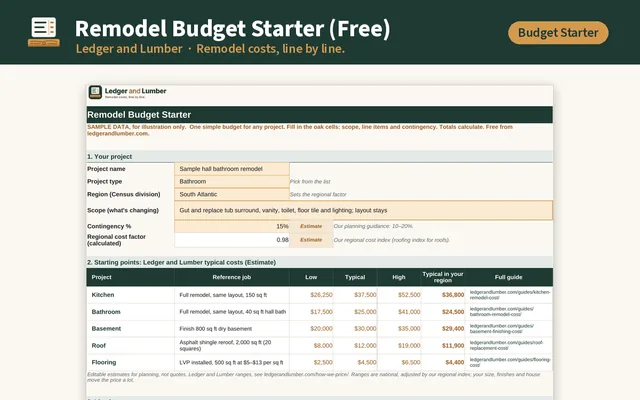Click the Low column header
This screenshot has width=640, height=400.
(x=311, y=277)
